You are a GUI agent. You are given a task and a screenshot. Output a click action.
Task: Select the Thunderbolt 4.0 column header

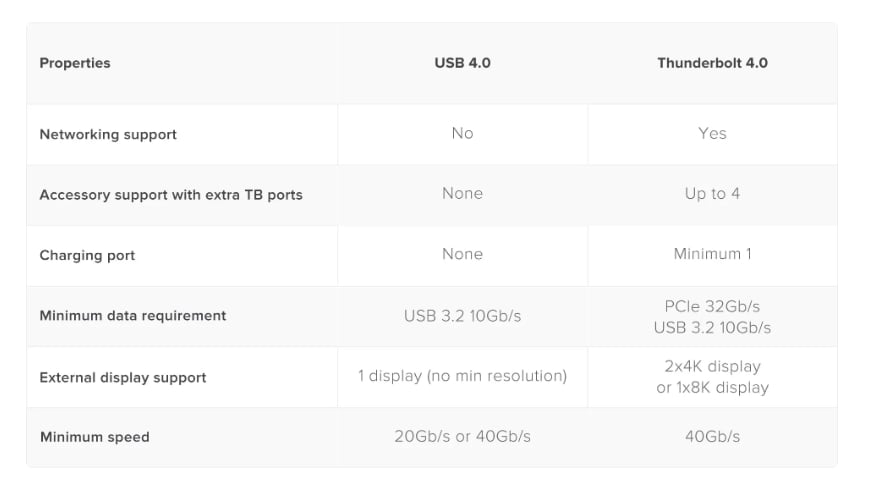(x=712, y=63)
